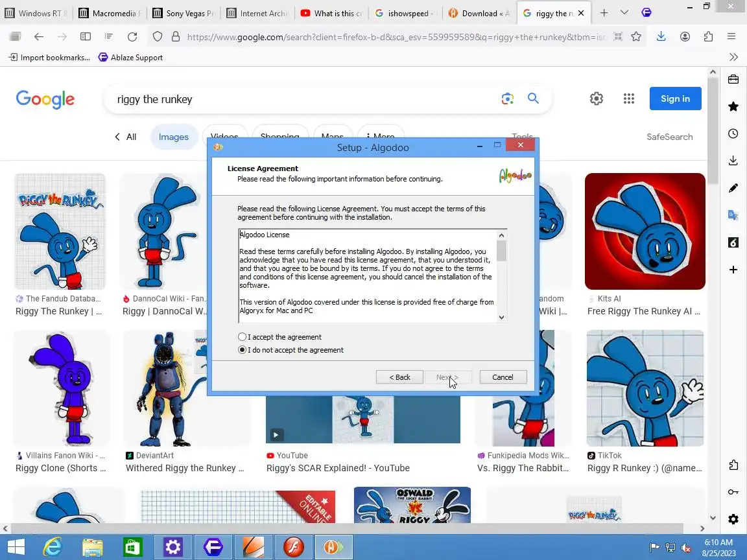Viewport: 747px width, 560px height.
Task: Open the sidebar key passwords icon
Action: [733, 492]
